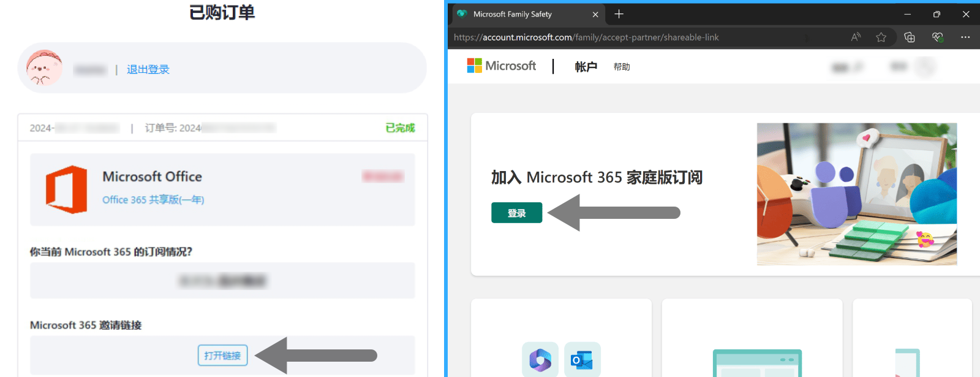The width and height of the screenshot is (980, 377).
Task: Click the Microsoft 365 Copilot app icon
Action: tap(540, 360)
